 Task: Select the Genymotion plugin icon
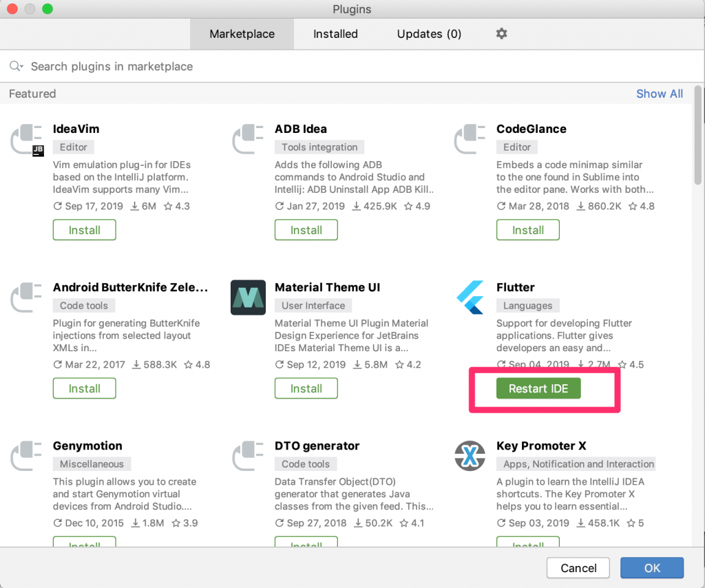(26, 455)
